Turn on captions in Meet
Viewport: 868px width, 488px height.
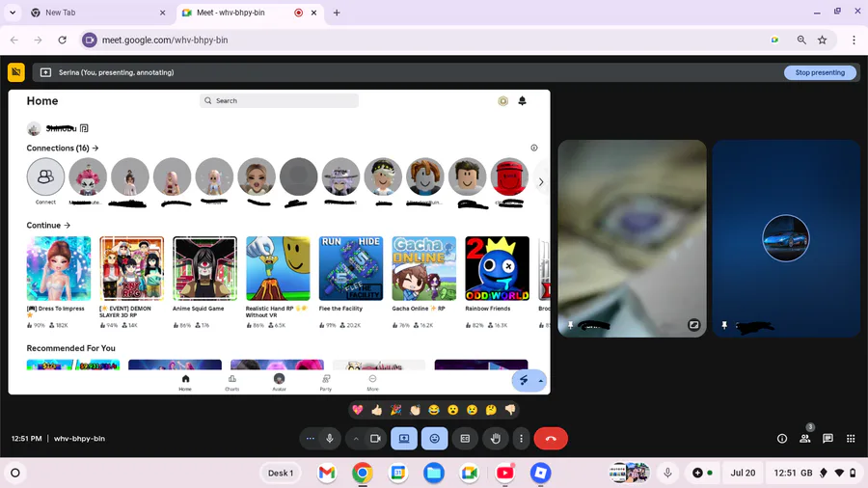[465, 439]
